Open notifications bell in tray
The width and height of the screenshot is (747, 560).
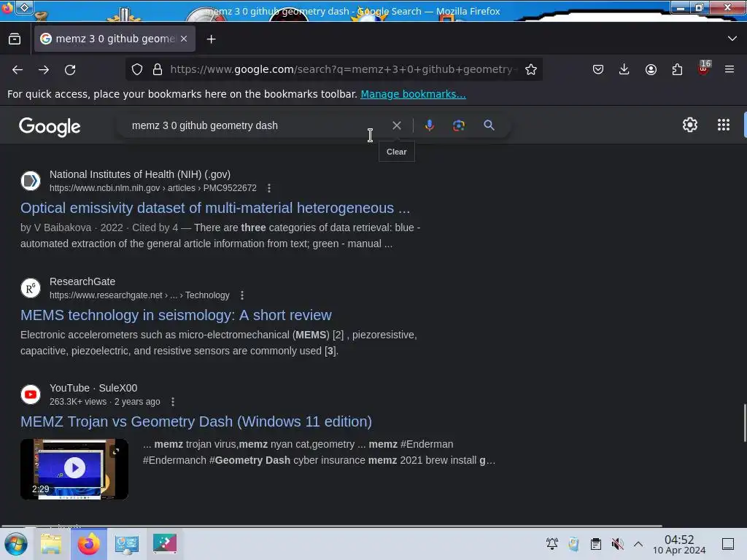pos(551,544)
